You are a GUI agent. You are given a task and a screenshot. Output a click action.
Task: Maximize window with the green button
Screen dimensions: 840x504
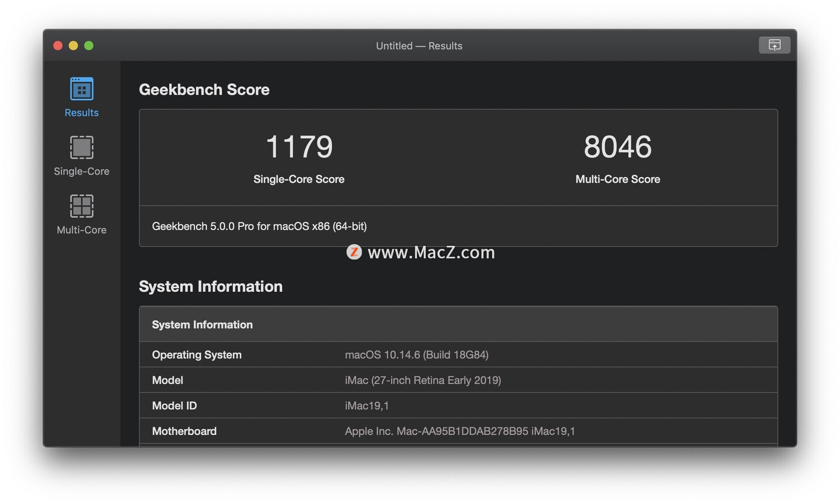pos(89,45)
